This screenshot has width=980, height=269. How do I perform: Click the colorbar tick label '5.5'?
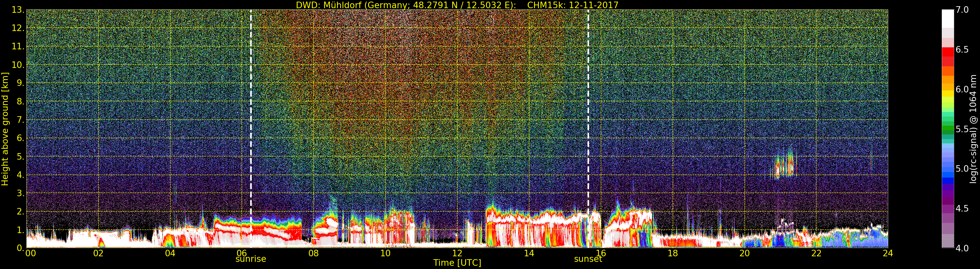click(962, 129)
